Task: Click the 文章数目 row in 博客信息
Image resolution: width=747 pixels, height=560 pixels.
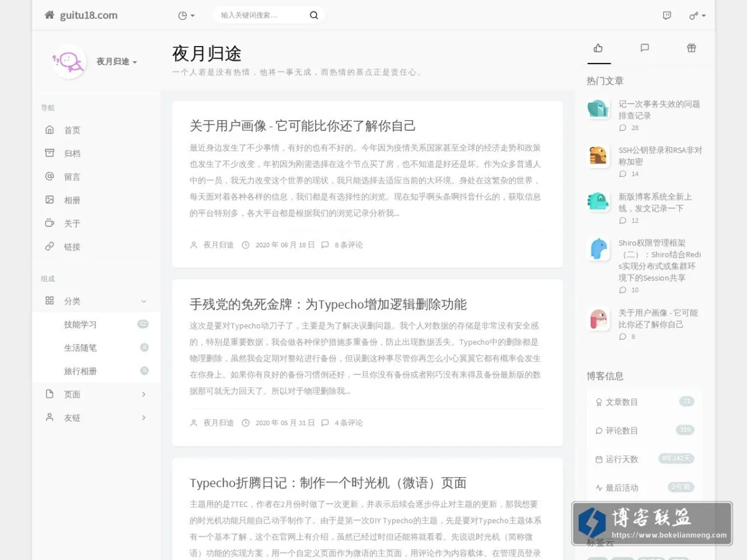Action: [x=645, y=402]
